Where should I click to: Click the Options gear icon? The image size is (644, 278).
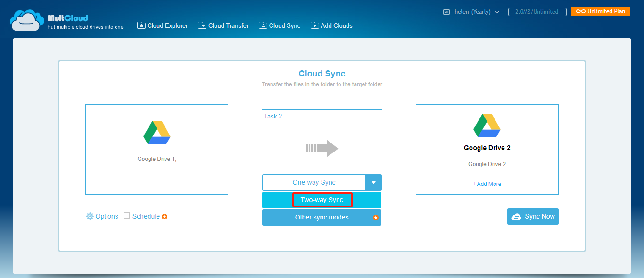point(90,216)
